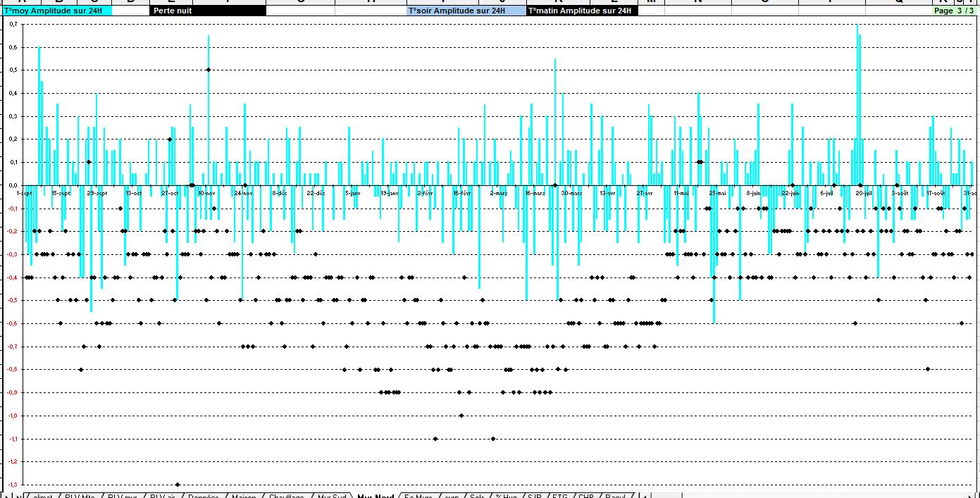
Task: Click the '15-sept' x-axis date label
Action: pos(61,192)
